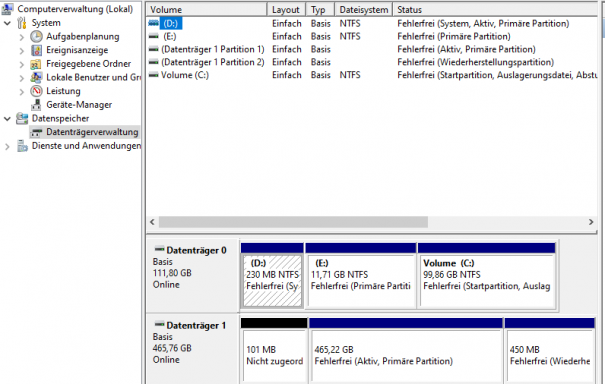
Task: Click the icon of Datenträger 1 Partition 2
Action: [154, 62]
